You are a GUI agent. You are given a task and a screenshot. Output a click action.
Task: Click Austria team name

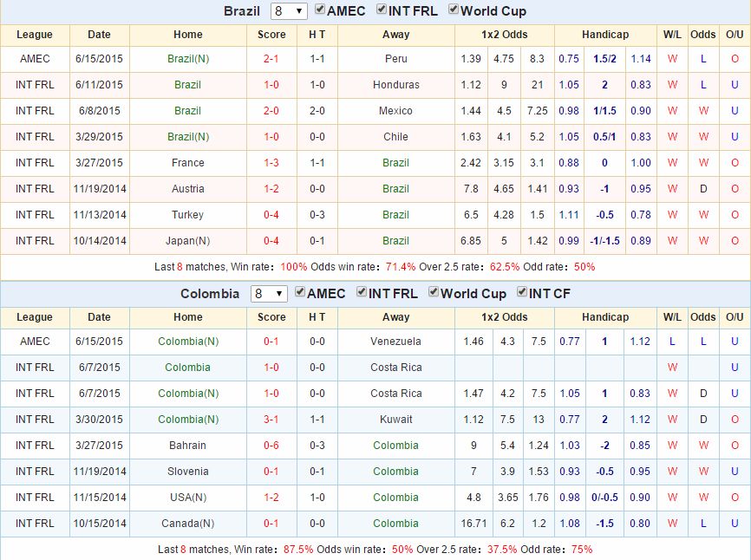[x=187, y=189]
